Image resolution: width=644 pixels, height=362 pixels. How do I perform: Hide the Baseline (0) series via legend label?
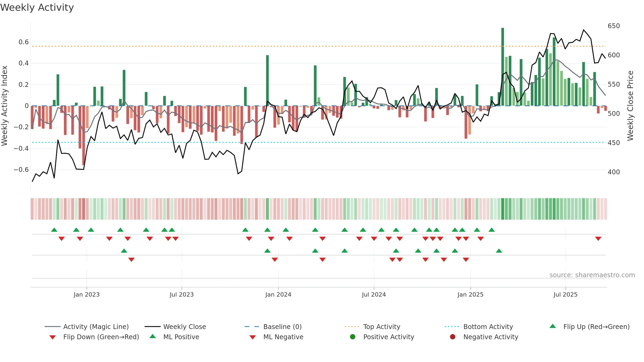[x=283, y=327]
